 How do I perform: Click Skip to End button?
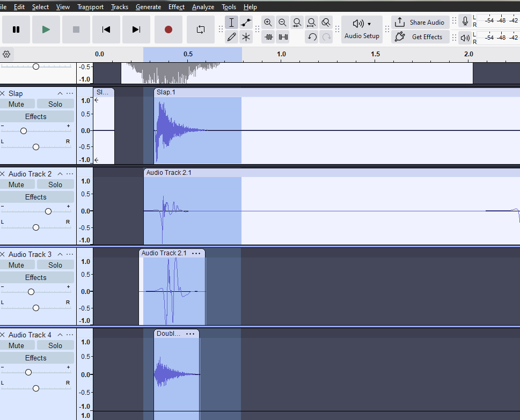(136, 30)
